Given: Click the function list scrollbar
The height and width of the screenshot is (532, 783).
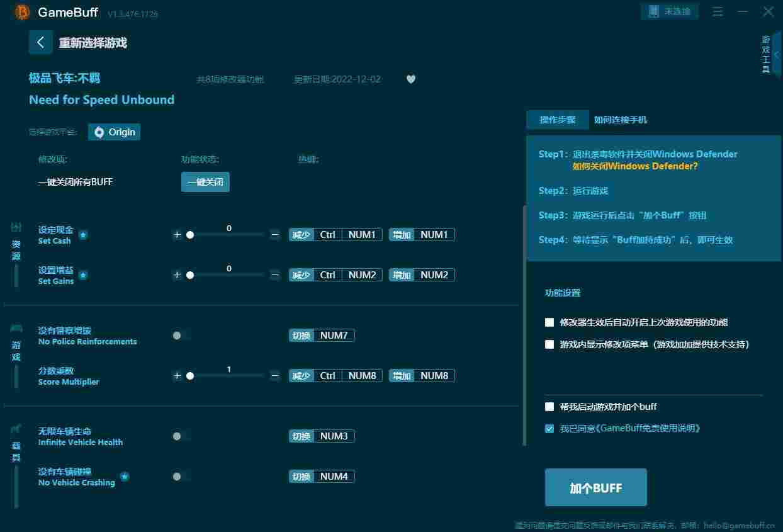Looking at the screenshot, I should click(524, 325).
